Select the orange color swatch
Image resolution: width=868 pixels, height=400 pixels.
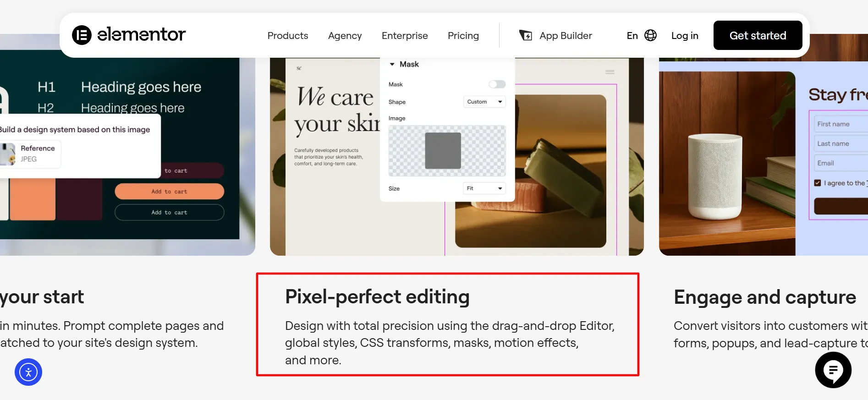[33, 199]
